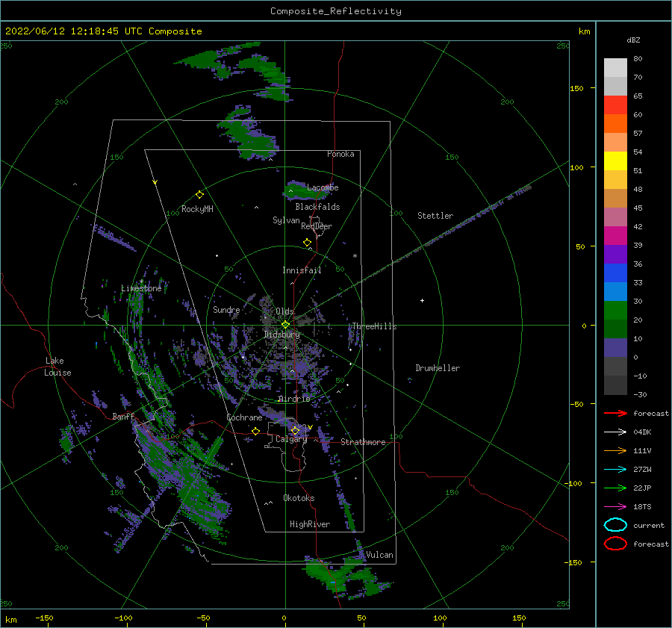The height and width of the screenshot is (628, 672).
Task: Click the white 04DK arrow legend icon
Action: [615, 432]
